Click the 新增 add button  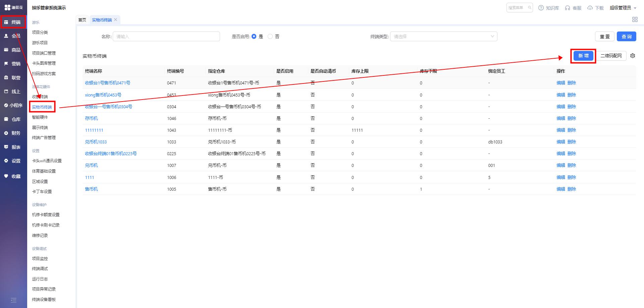pos(583,56)
